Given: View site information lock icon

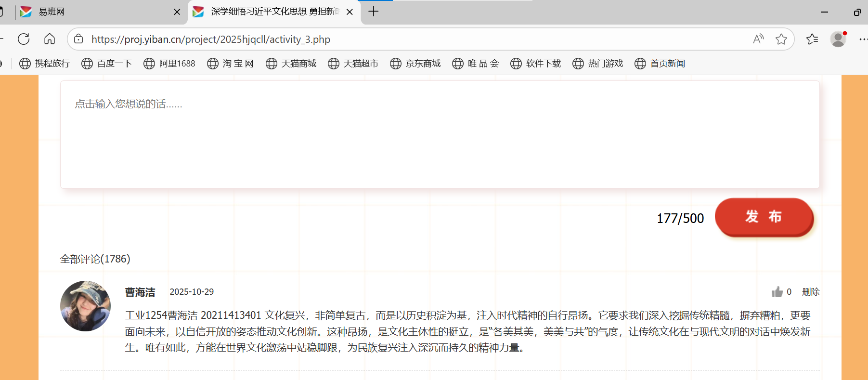Looking at the screenshot, I should [79, 39].
